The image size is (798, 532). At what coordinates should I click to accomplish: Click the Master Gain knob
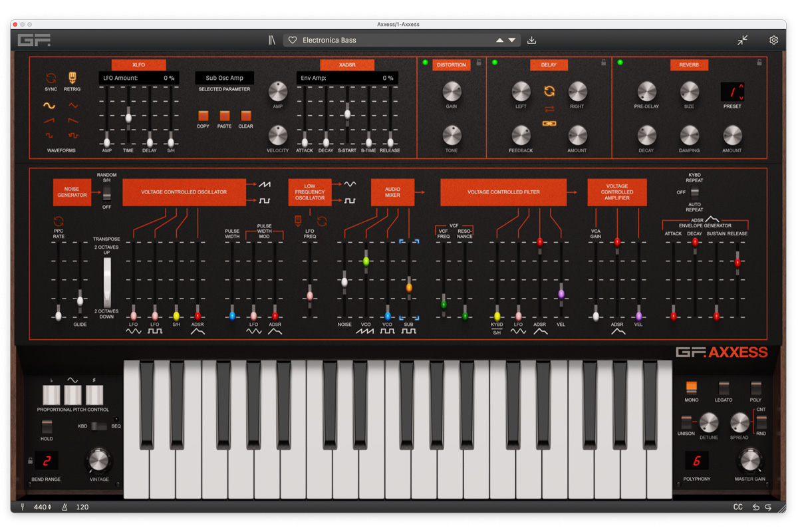tap(750, 460)
